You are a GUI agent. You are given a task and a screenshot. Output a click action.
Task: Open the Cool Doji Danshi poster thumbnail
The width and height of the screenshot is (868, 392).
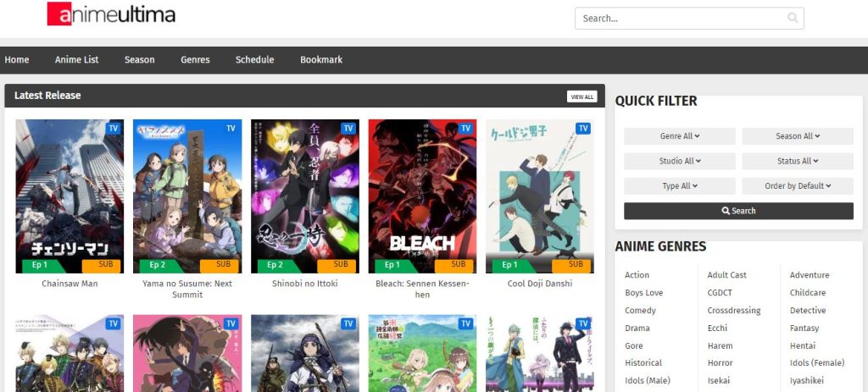540,196
